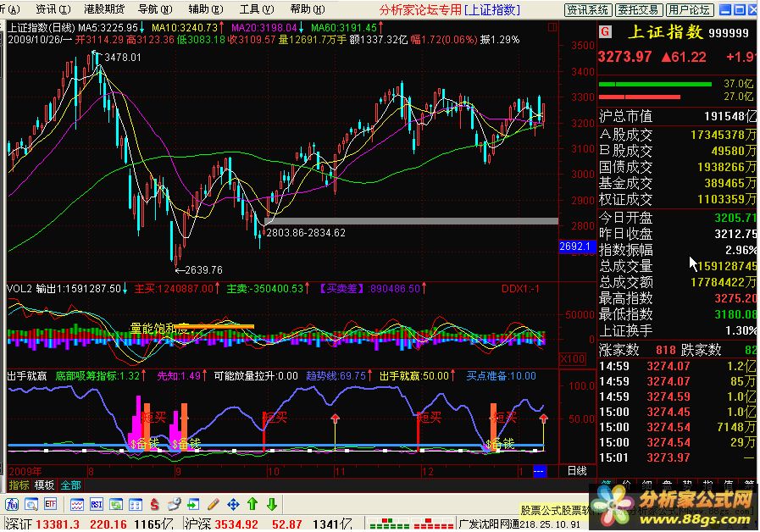Click the DDX1:-1 label

[520, 289]
